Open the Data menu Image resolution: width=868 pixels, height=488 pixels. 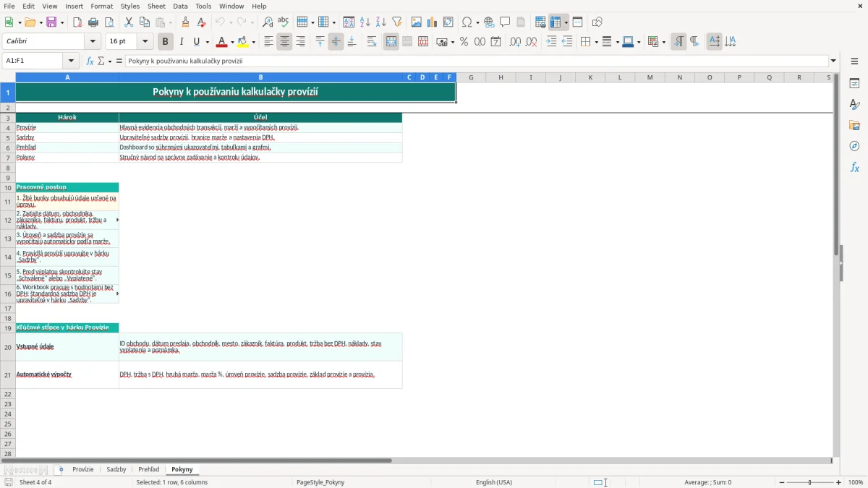pos(180,6)
